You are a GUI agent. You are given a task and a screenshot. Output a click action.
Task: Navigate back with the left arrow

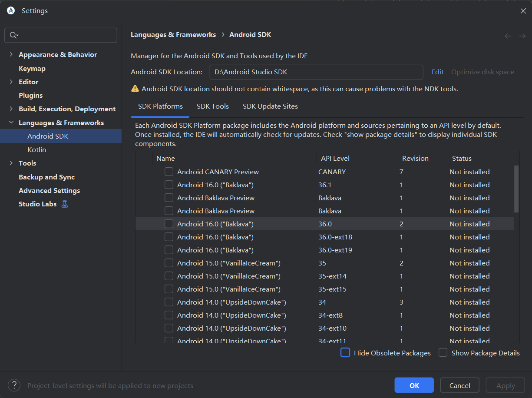tap(508, 36)
